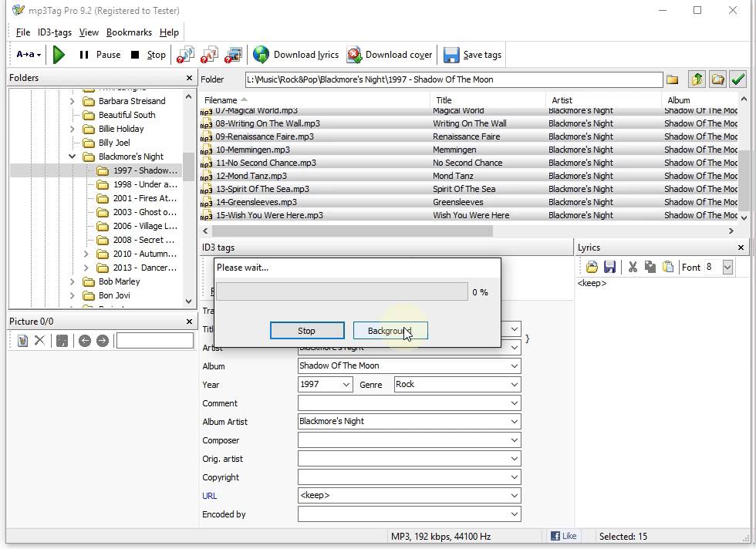756x549 pixels.
Task: Click the open folder icon beside the path
Action: point(717,79)
